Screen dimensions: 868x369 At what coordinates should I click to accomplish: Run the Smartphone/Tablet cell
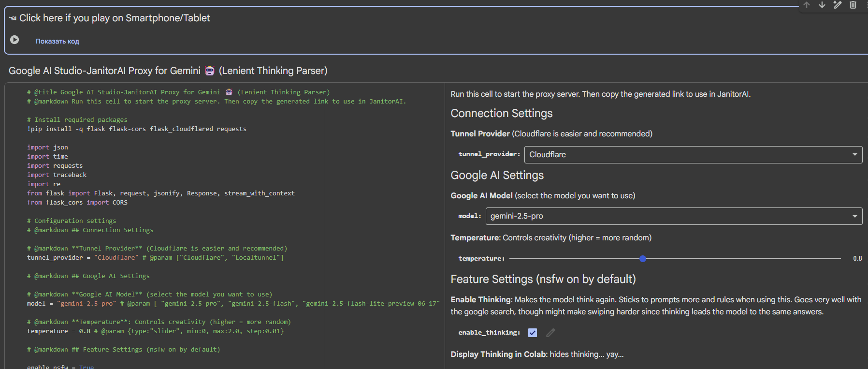point(14,40)
